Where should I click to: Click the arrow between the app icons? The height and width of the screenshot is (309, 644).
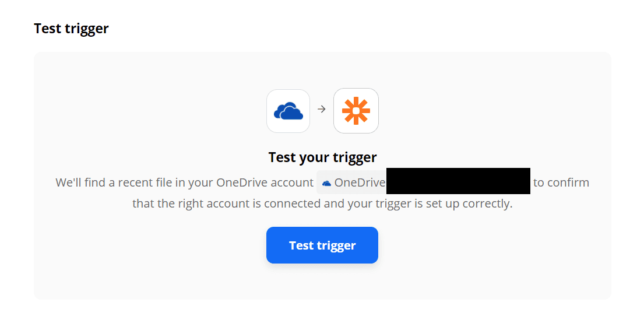[321, 109]
